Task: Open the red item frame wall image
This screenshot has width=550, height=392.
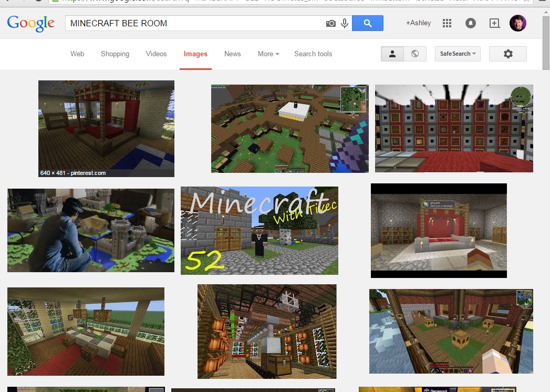Action: pyautogui.click(x=454, y=128)
